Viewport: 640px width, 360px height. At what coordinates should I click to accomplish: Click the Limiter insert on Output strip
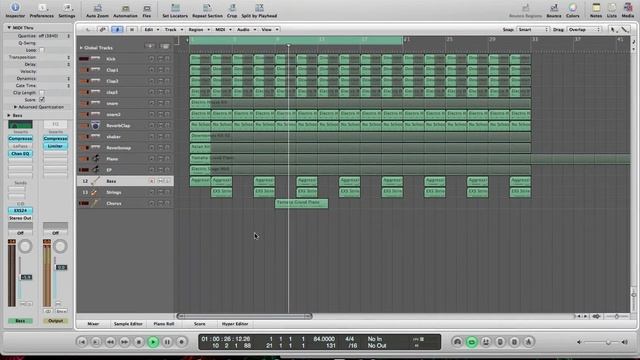55,146
